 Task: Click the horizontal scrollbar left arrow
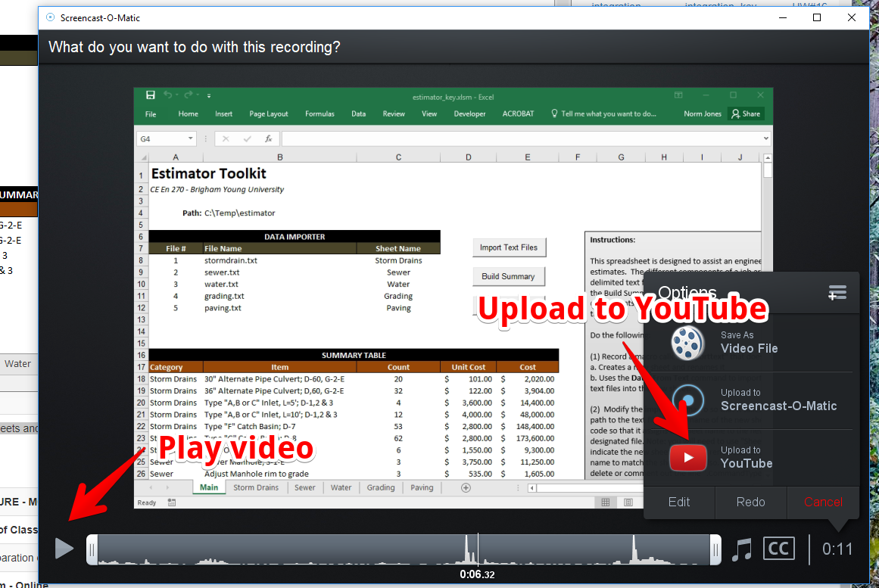coord(531,488)
